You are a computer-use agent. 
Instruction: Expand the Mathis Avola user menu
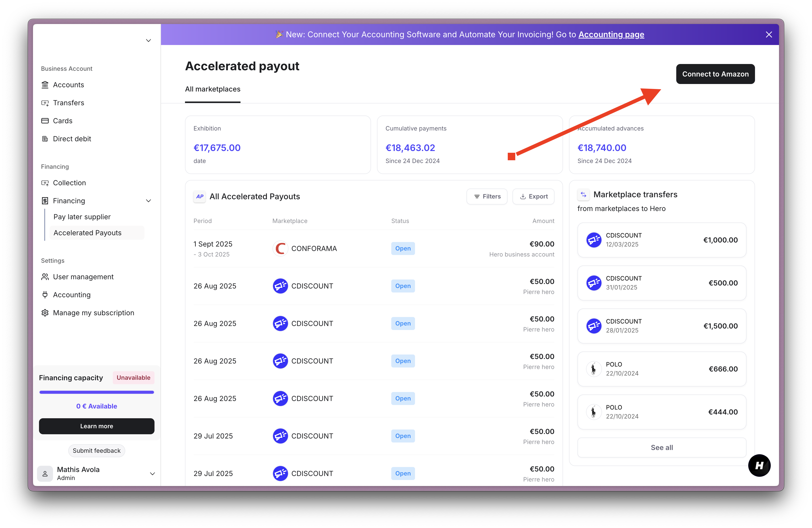[x=152, y=473]
